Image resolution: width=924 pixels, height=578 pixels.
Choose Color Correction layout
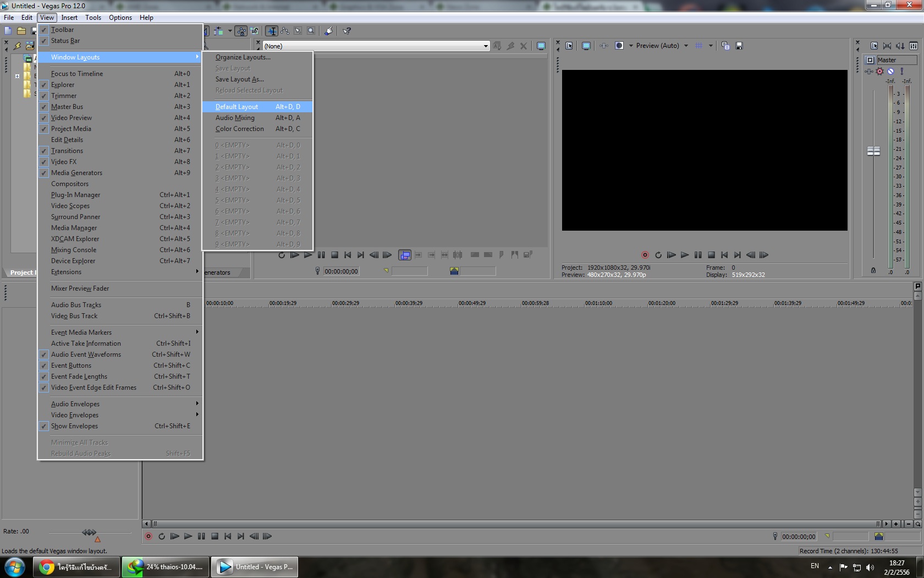coord(257,129)
